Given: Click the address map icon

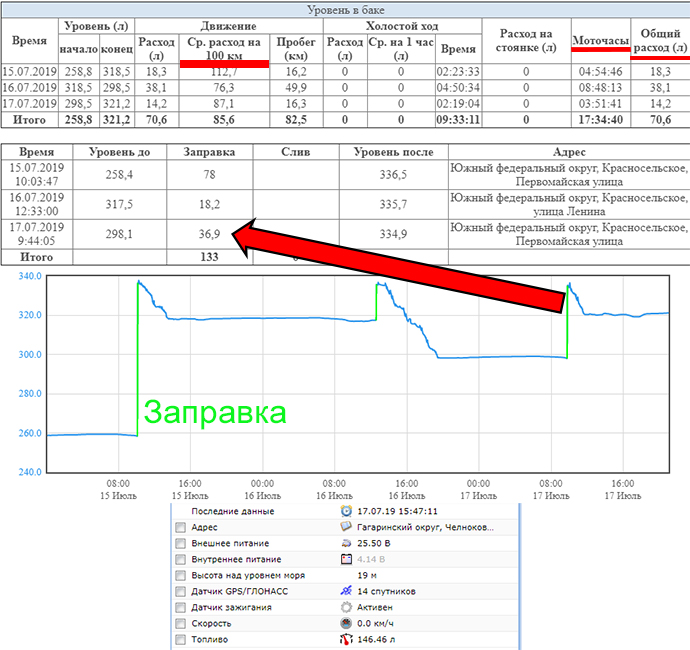Looking at the screenshot, I should [346, 527].
